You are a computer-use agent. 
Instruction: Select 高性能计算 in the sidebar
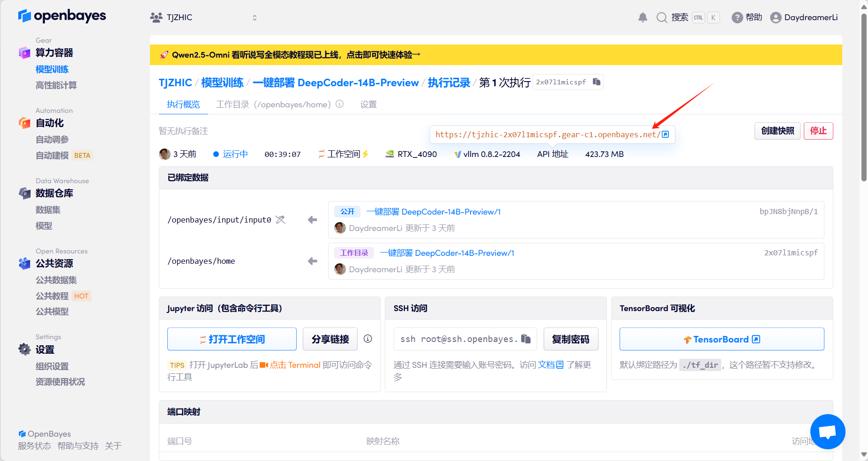point(56,85)
